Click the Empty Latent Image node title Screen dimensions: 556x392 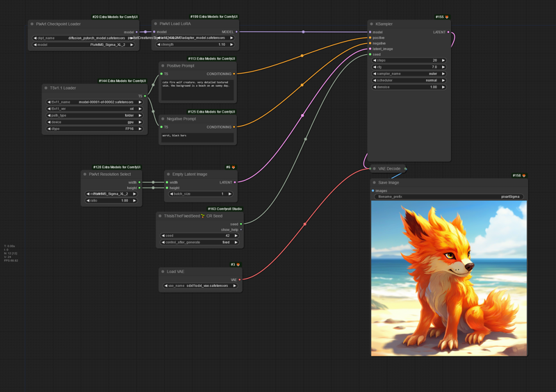coord(190,174)
